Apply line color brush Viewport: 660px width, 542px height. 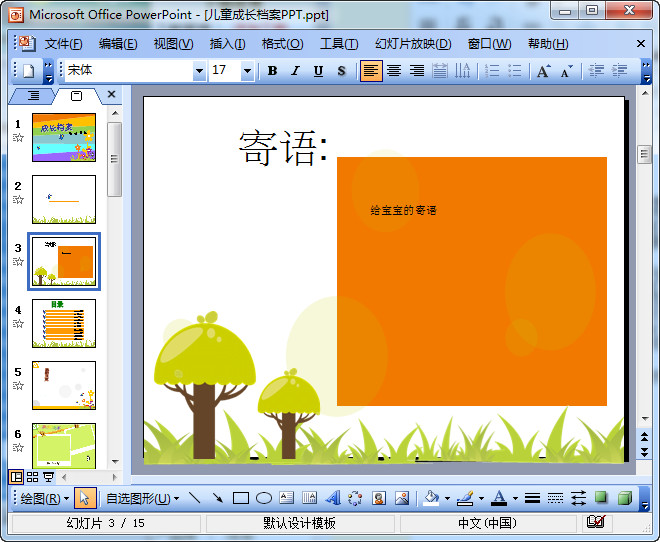point(466,498)
